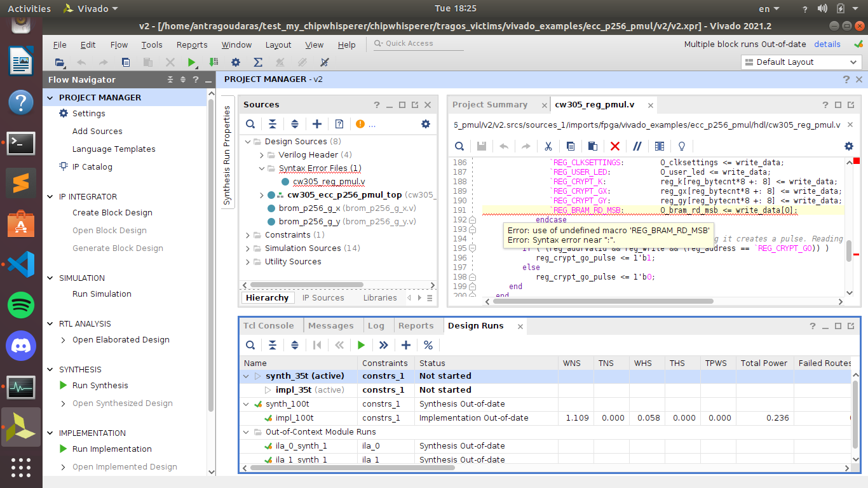Cut selection using scissors icon

(x=548, y=146)
